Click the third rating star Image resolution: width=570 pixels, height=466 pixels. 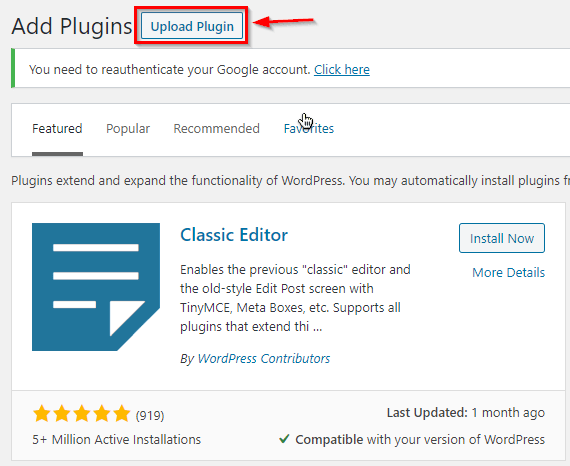point(82,414)
